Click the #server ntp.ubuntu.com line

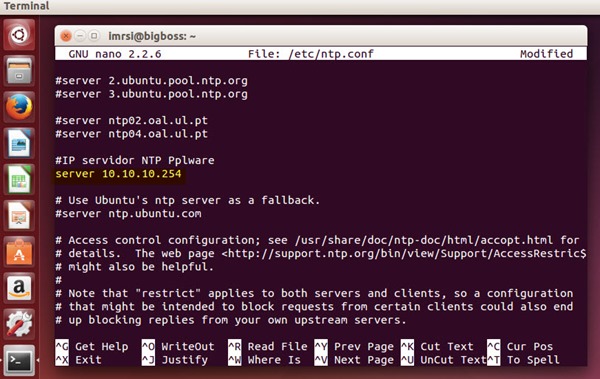click(x=128, y=214)
